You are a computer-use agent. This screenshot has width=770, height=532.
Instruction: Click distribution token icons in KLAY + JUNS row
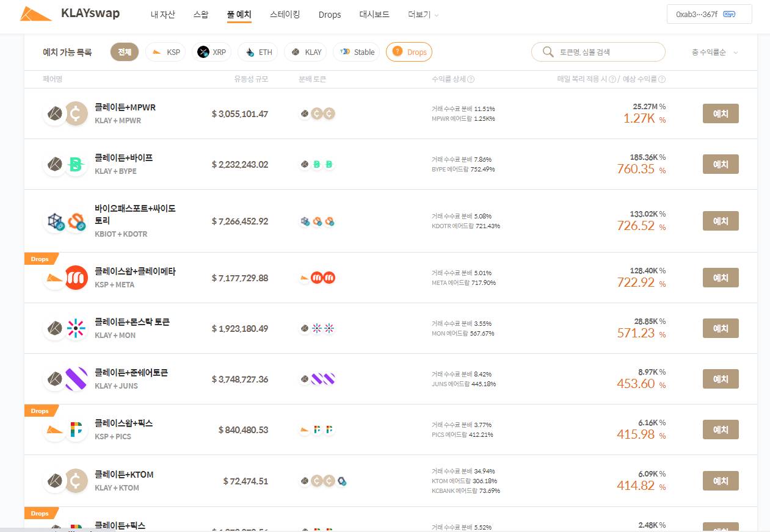coord(317,379)
